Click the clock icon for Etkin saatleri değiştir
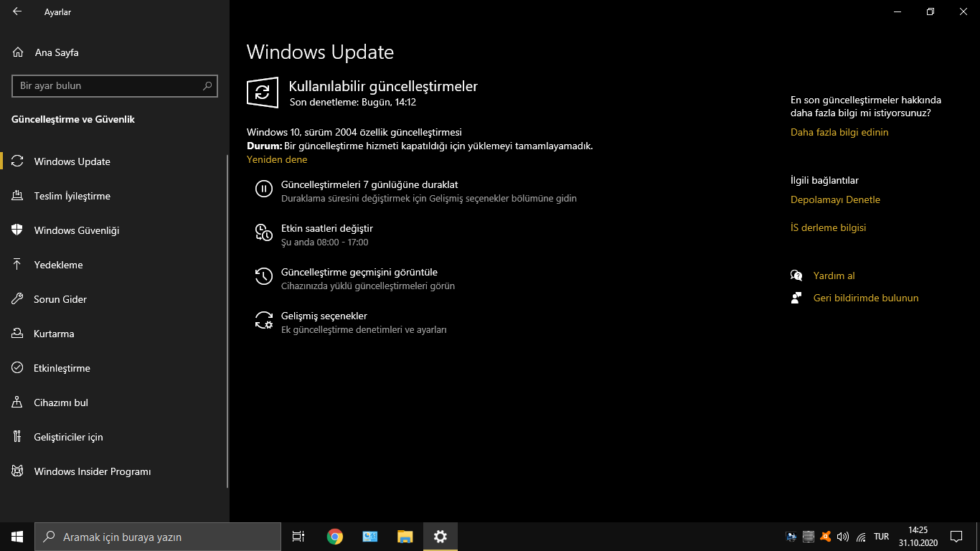The width and height of the screenshot is (980, 551). coord(264,232)
